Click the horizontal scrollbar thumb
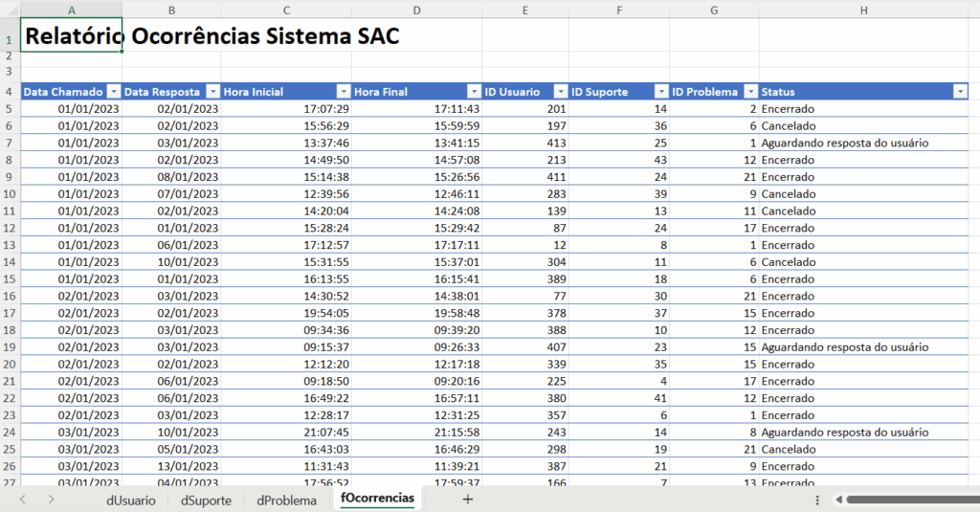This screenshot has height=512, width=980. click(912, 500)
